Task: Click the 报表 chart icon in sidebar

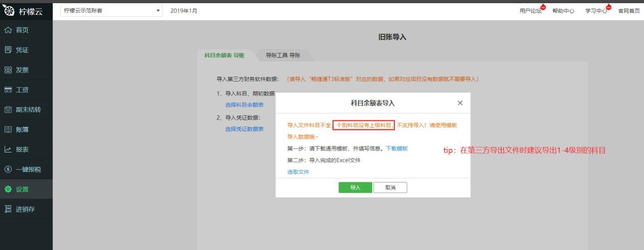Action: 8,149
